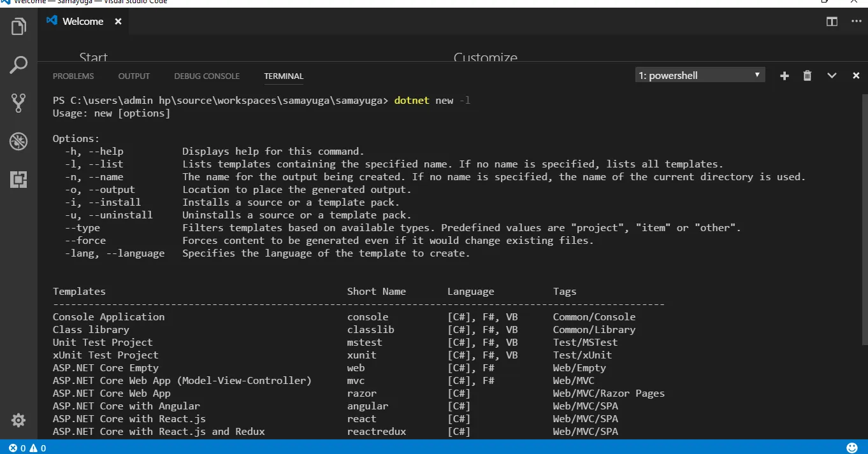Image resolution: width=868 pixels, height=454 pixels.
Task: Click the 'Usage: new [options]' line
Action: pos(112,113)
